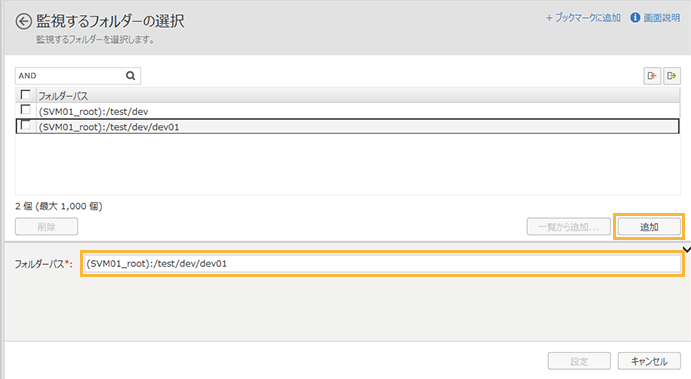The image size is (691, 379).
Task: Click the キャンセル button
Action: point(649,361)
